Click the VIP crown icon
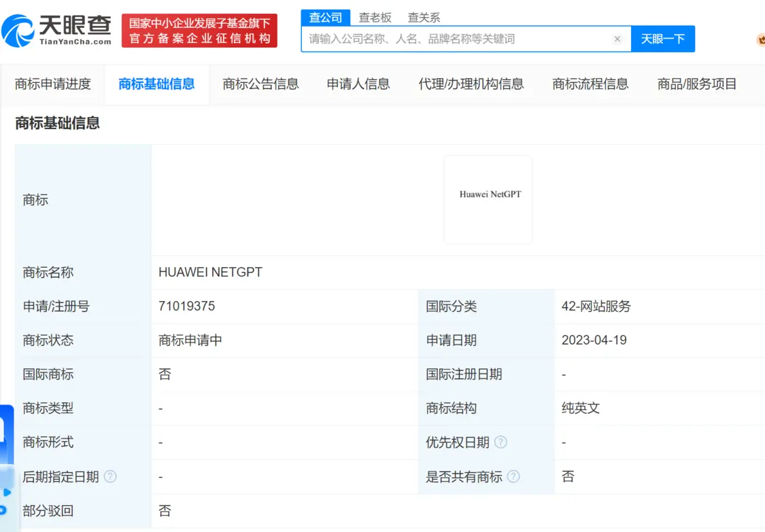 760,40
